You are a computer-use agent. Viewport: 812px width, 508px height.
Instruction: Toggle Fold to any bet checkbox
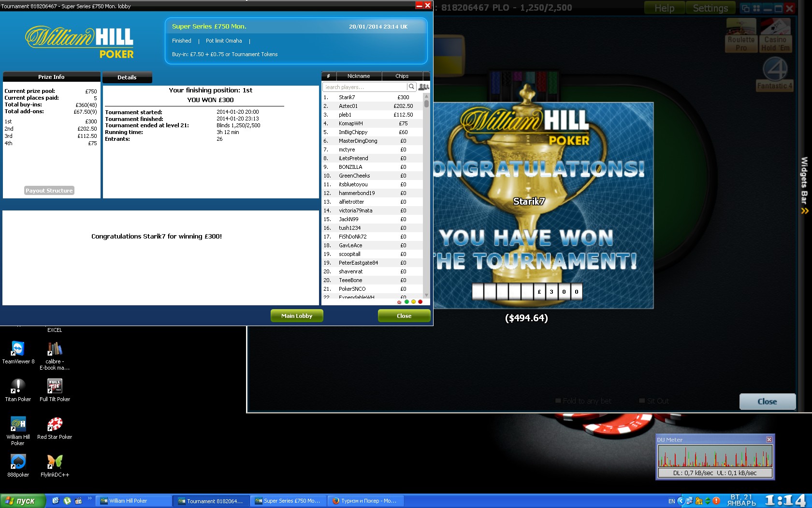(558, 401)
